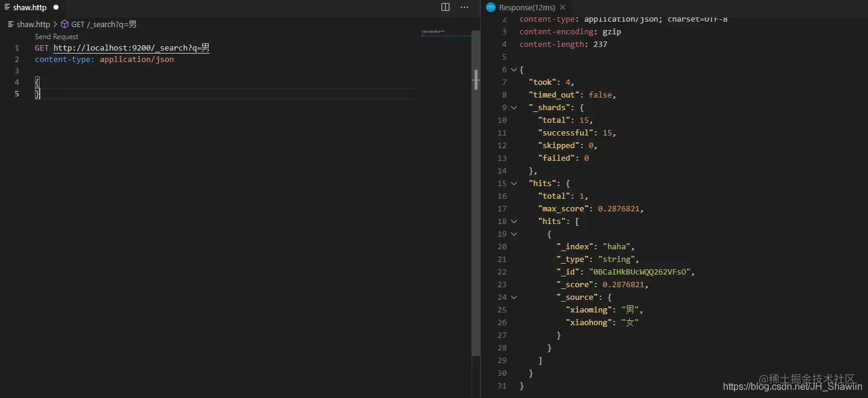Click the Send Request code lens link
868x398 pixels.
(x=57, y=37)
